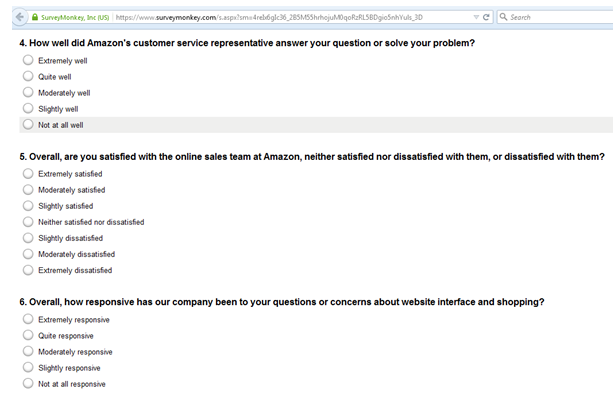
Task: Pick the "Slightly dissatisfied" radio button
Action: [28, 238]
